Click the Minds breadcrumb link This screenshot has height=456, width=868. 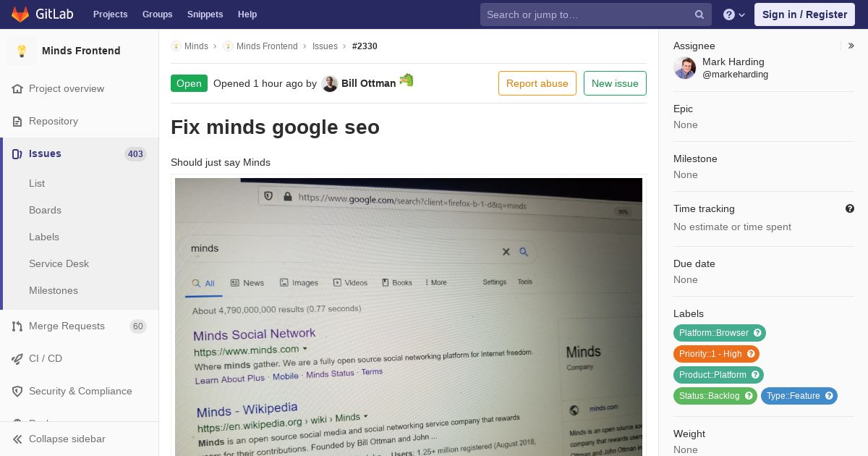(196, 46)
